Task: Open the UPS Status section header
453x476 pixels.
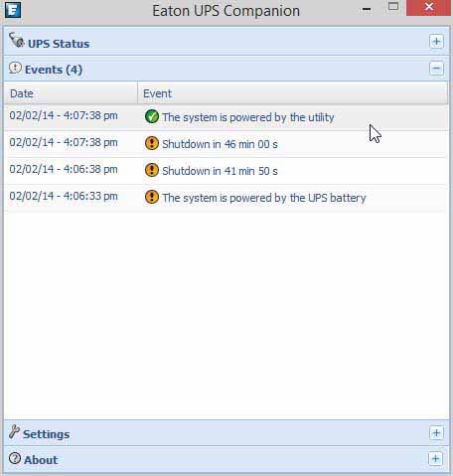Action: pyautogui.click(x=59, y=44)
